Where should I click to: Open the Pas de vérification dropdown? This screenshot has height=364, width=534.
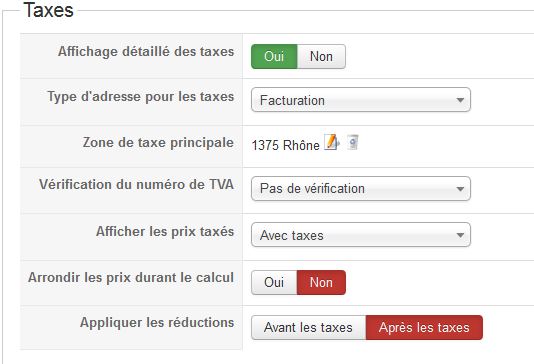click(361, 189)
